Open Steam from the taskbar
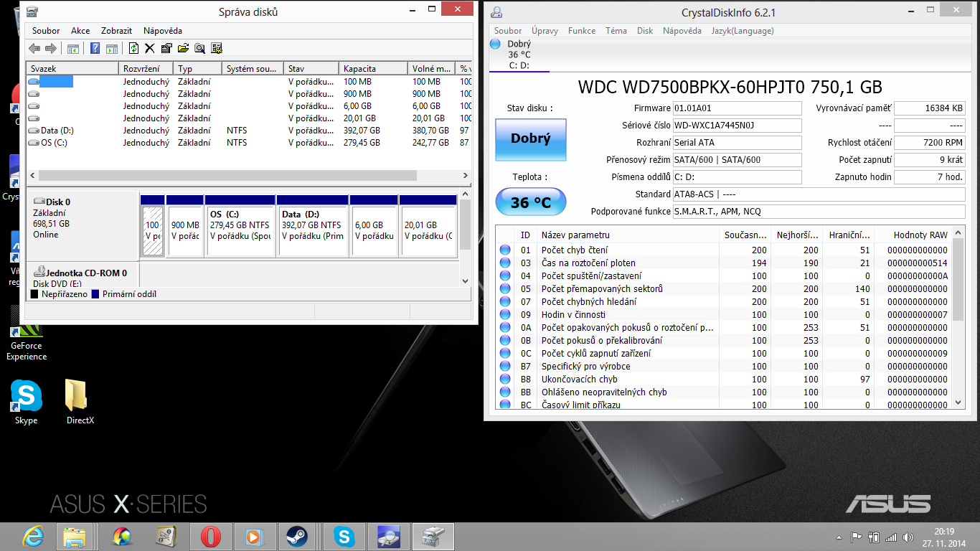The width and height of the screenshot is (980, 551). [x=296, y=536]
